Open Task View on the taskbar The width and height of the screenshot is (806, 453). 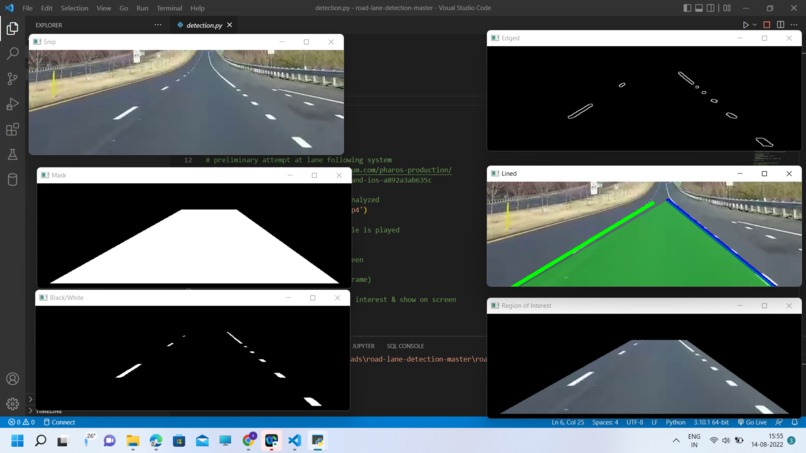pos(62,441)
